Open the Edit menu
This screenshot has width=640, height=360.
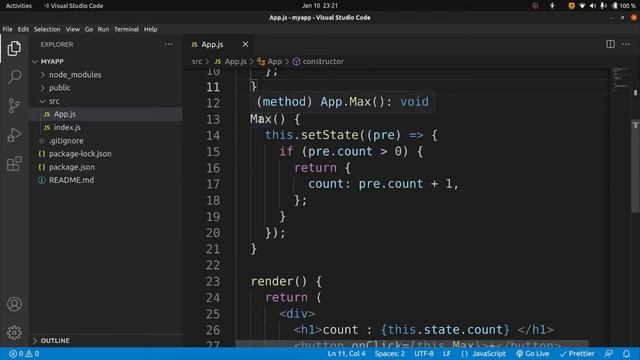pyautogui.click(x=23, y=29)
